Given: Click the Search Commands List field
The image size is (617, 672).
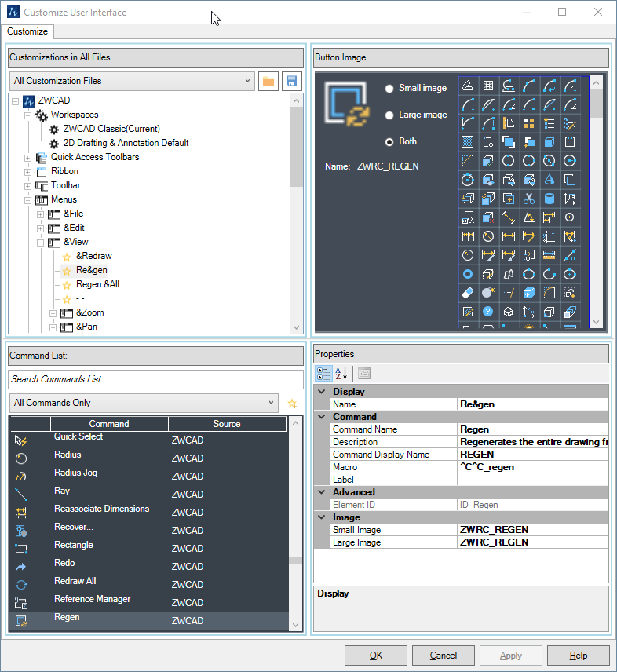Looking at the screenshot, I should (x=155, y=379).
